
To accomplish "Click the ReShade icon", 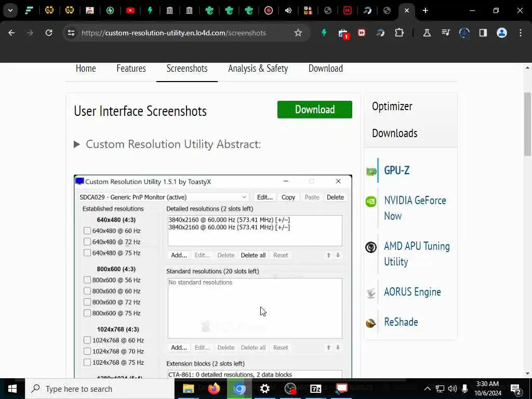I will tap(371, 323).
